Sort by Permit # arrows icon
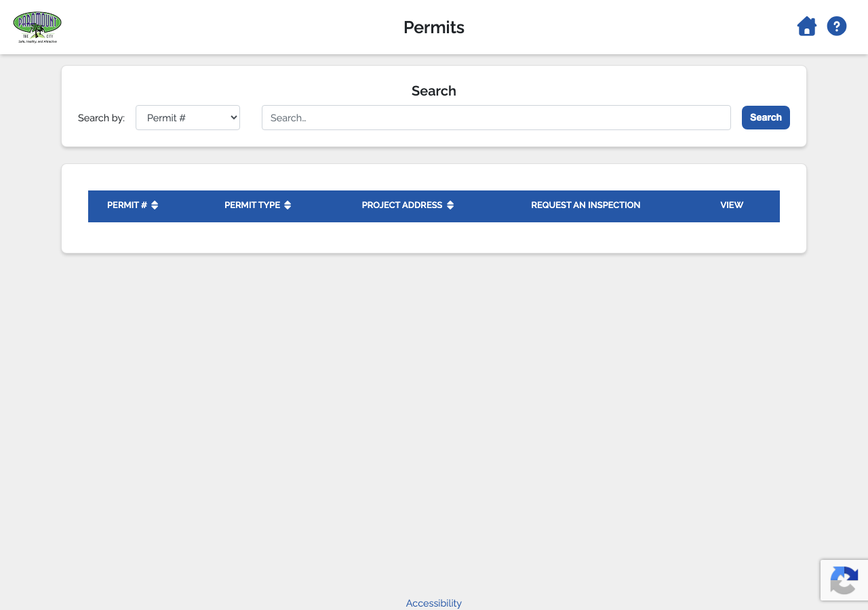The height and width of the screenshot is (610, 868). click(x=155, y=205)
